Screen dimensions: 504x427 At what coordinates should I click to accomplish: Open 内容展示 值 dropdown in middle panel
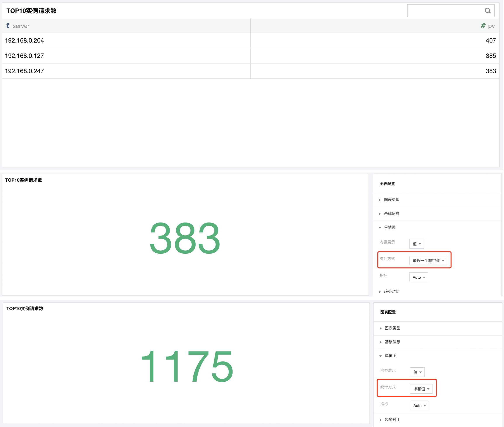pyautogui.click(x=417, y=244)
